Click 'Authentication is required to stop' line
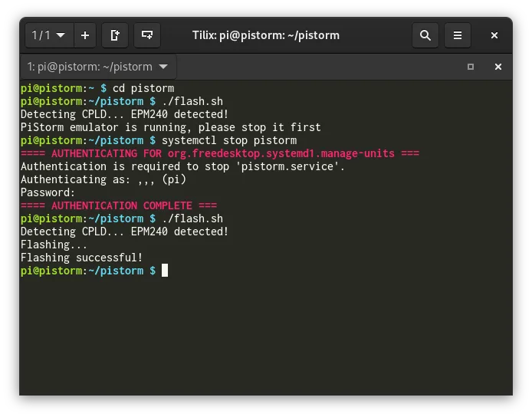This screenshot has width=532, height=417. click(x=182, y=166)
